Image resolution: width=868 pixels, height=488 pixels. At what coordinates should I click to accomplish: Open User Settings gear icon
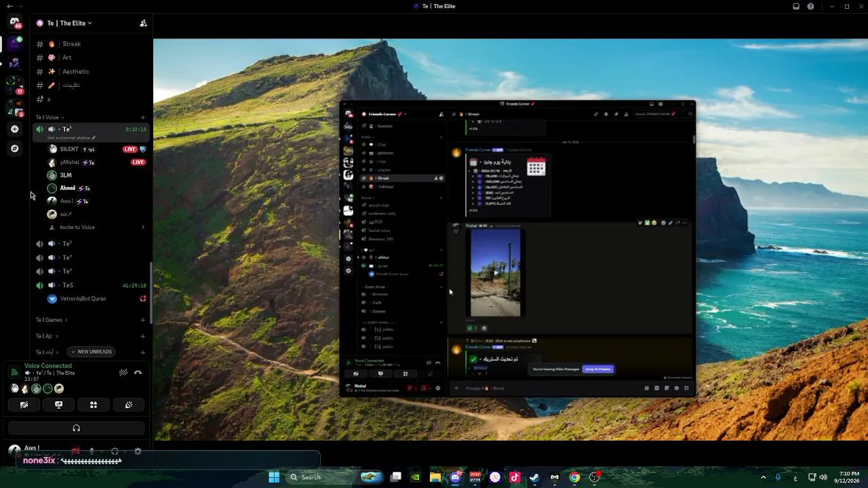pyautogui.click(x=138, y=451)
